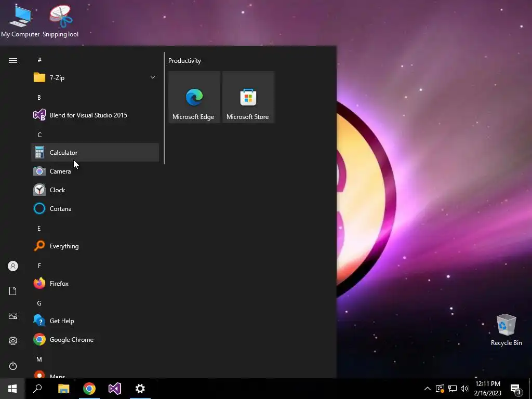
Task: Switch to Settings window on the taskbar
Action: point(140,389)
